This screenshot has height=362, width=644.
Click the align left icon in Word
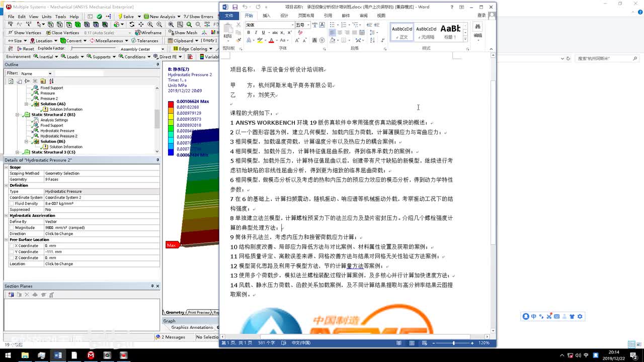(333, 33)
